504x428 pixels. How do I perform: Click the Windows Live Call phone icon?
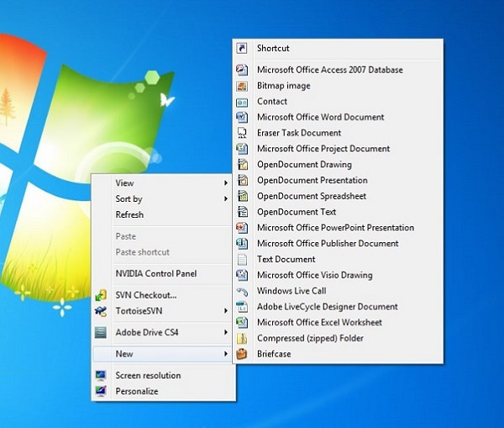[242, 291]
